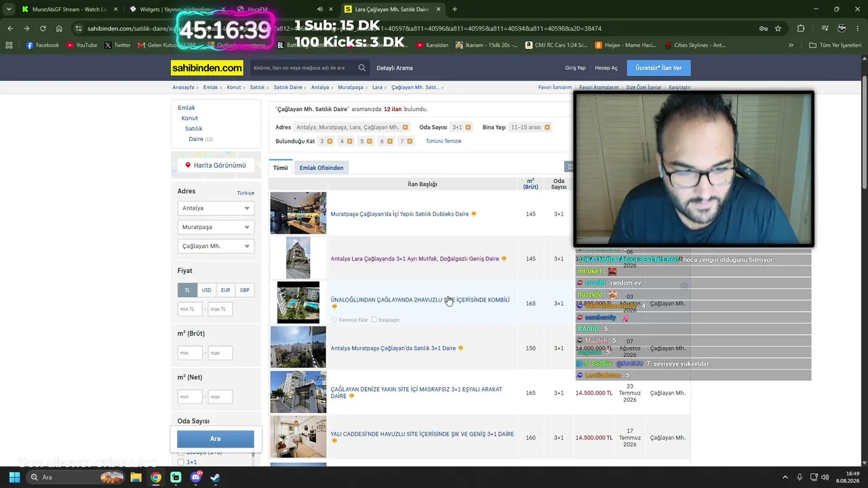
Task: Remove floor 4 filter chip
Action: tap(350, 142)
